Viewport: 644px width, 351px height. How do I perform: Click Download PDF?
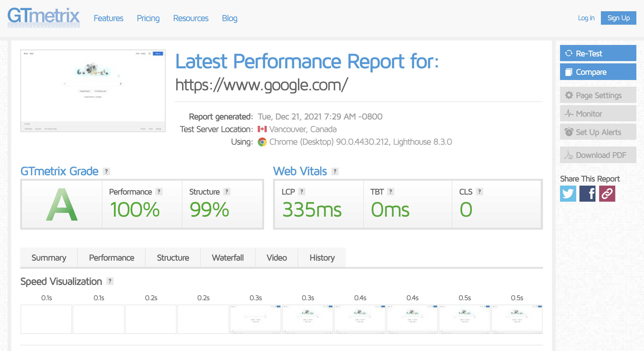[598, 155]
